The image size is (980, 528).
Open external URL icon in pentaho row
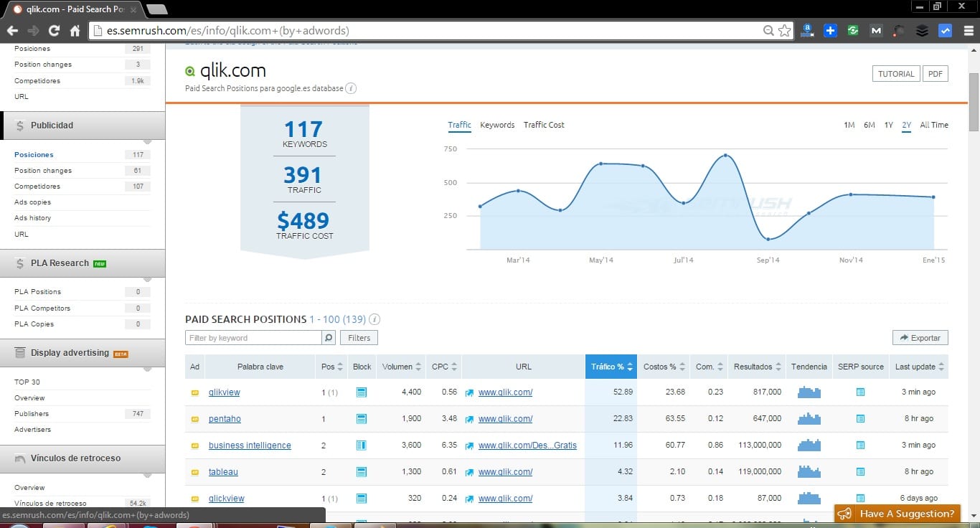470,419
